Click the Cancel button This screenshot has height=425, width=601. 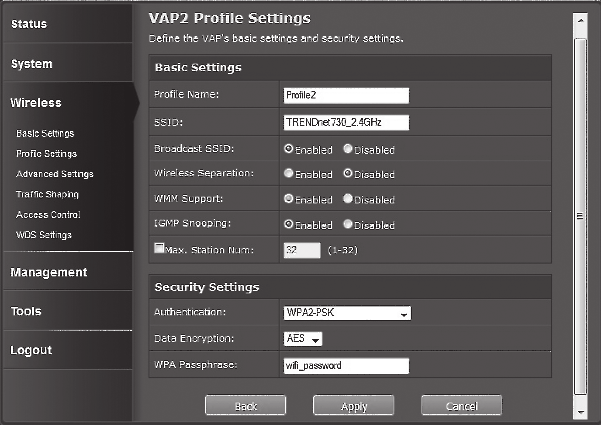[x=461, y=405]
